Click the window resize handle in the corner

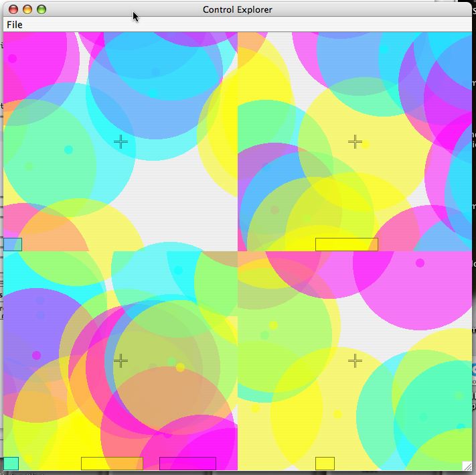[x=467, y=466]
